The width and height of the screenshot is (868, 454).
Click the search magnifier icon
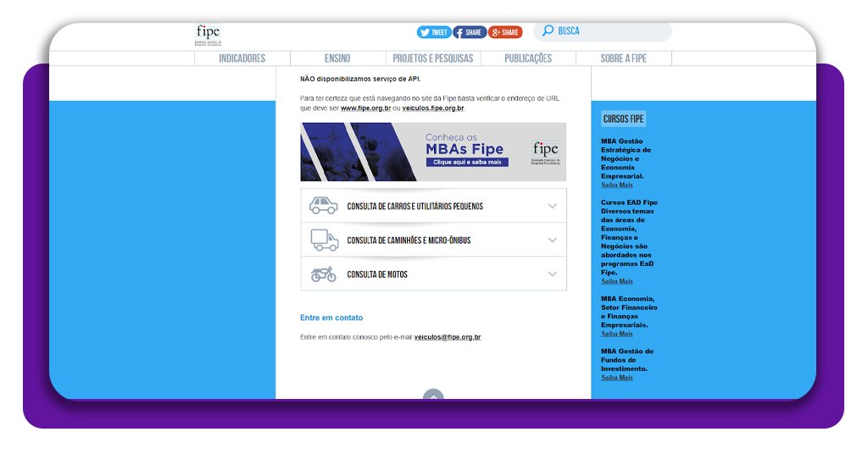click(548, 30)
